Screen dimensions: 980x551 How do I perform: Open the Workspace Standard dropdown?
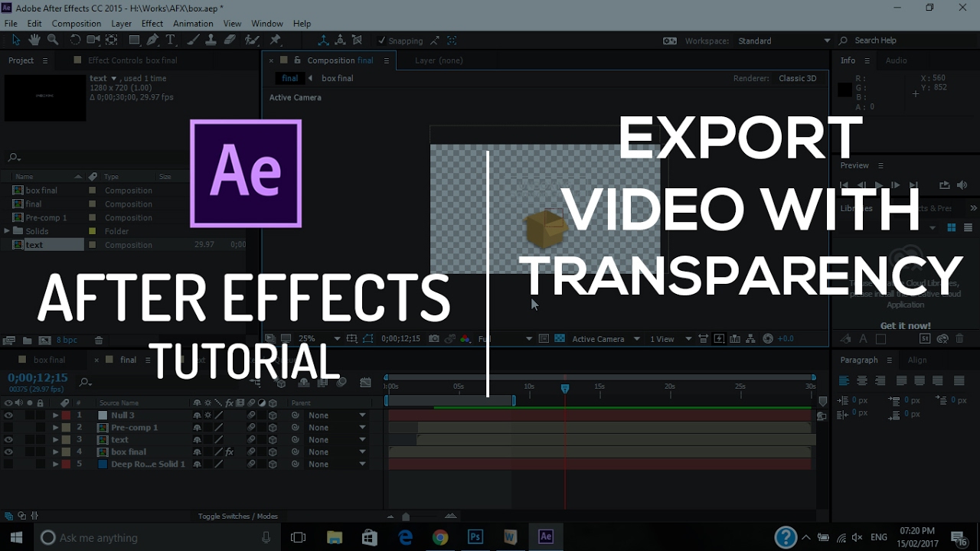[x=784, y=41]
